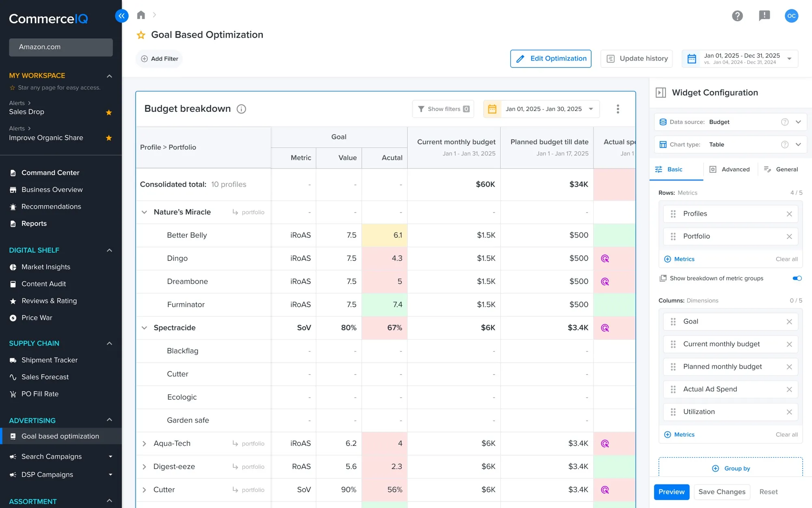Click the Goal drag handle icon
Viewport: 812px width, 508px height.
tap(673, 322)
